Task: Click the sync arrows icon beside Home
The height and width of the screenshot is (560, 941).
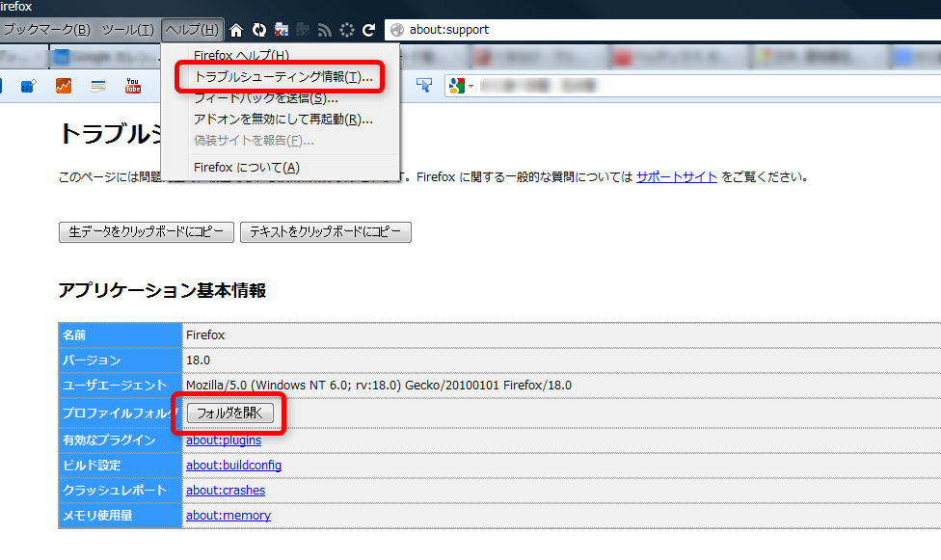Action: pyautogui.click(x=259, y=30)
